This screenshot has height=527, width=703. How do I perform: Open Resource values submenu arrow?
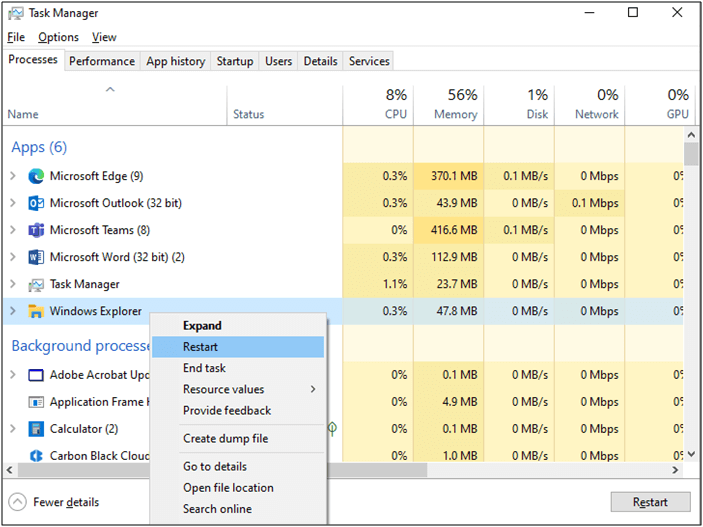(312, 389)
